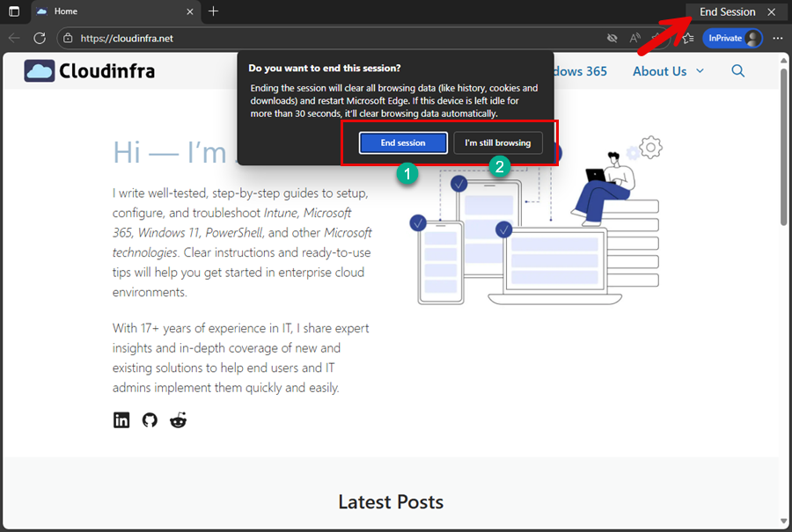This screenshot has width=792, height=532.
Task: Click the End session button in the dialog
Action: click(402, 142)
